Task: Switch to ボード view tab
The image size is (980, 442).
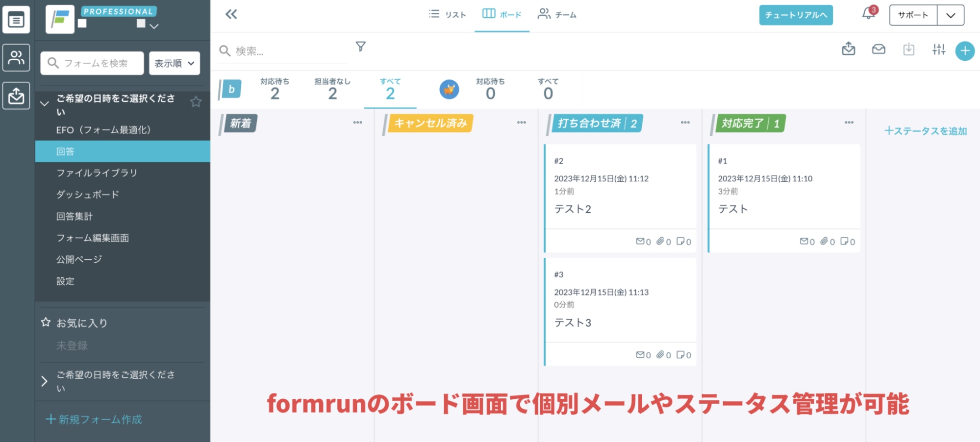Action: point(502,15)
